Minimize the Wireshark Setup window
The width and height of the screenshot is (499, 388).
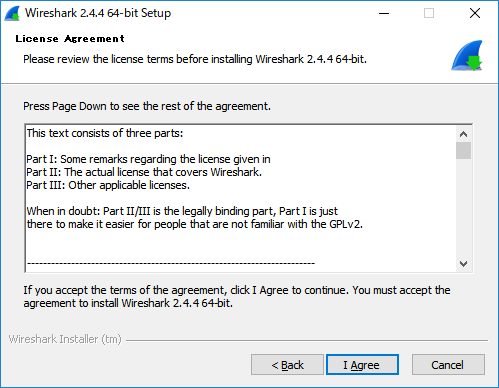click(x=384, y=13)
